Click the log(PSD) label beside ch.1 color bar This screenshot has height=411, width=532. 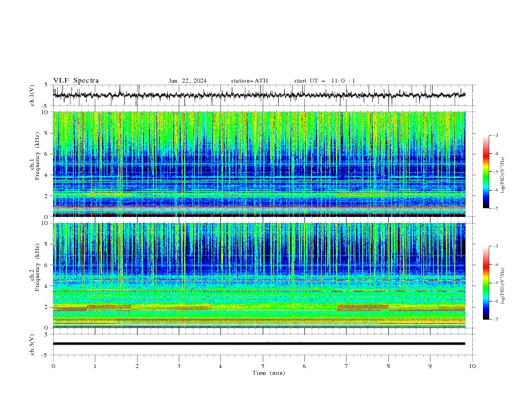click(502, 175)
